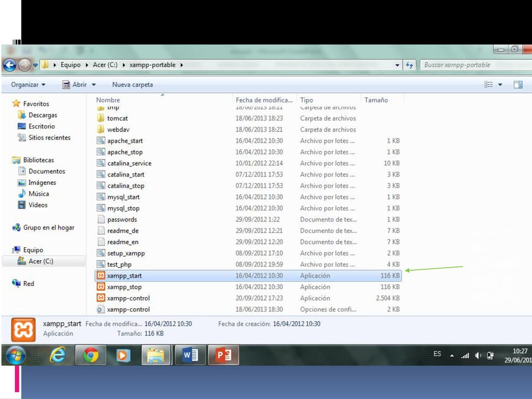Select the apache_stop batch file icon

pyautogui.click(x=101, y=152)
